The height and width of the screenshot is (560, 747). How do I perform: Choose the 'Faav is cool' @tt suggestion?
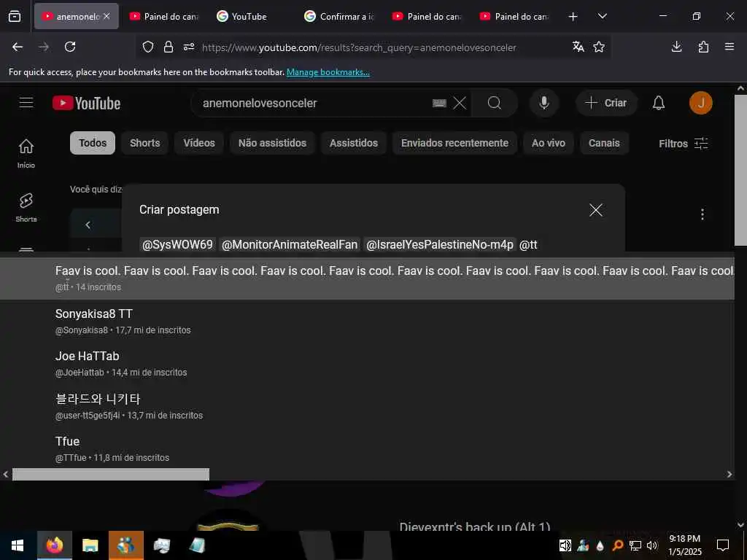pyautogui.click(x=367, y=279)
